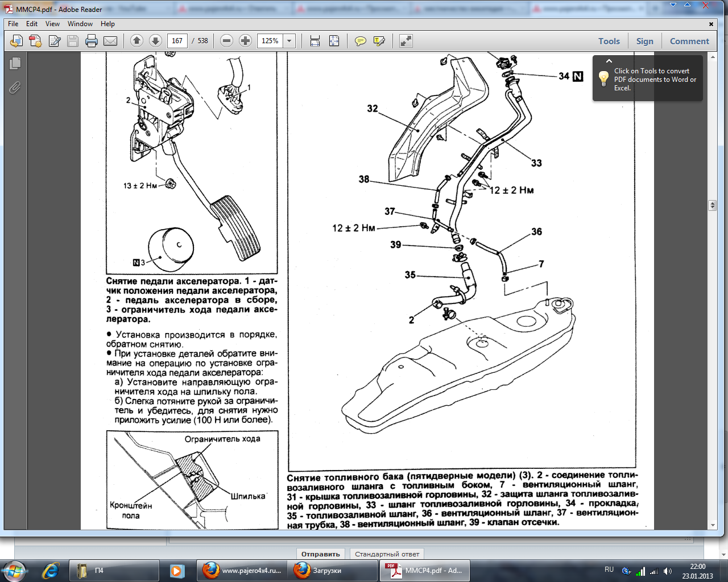Show the page thumbnails panel

tap(15, 64)
